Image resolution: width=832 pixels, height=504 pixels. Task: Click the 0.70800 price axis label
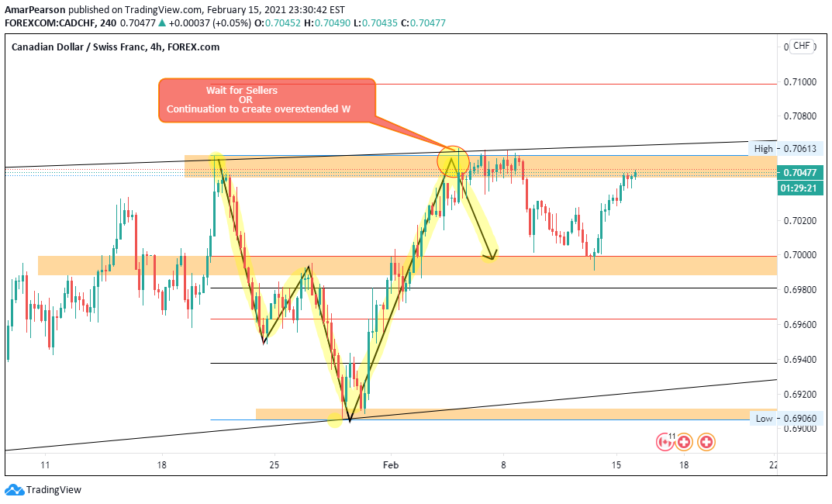(800, 116)
